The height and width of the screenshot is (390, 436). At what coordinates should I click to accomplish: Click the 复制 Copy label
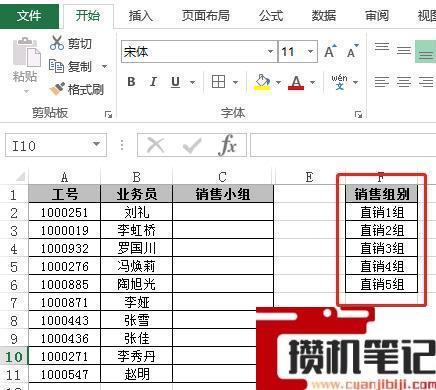coord(80,66)
